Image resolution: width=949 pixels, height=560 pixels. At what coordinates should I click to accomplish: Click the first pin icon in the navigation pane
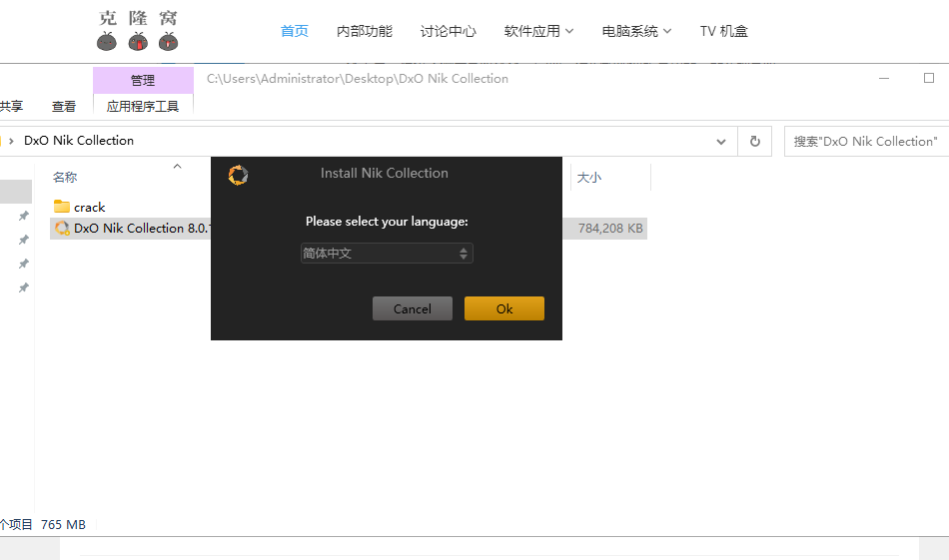tap(23, 216)
